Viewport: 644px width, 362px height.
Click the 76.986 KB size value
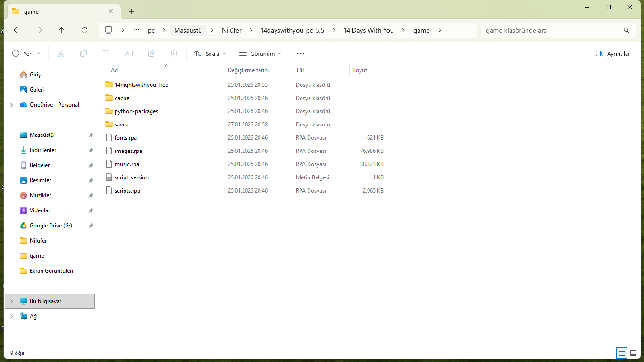(372, 151)
